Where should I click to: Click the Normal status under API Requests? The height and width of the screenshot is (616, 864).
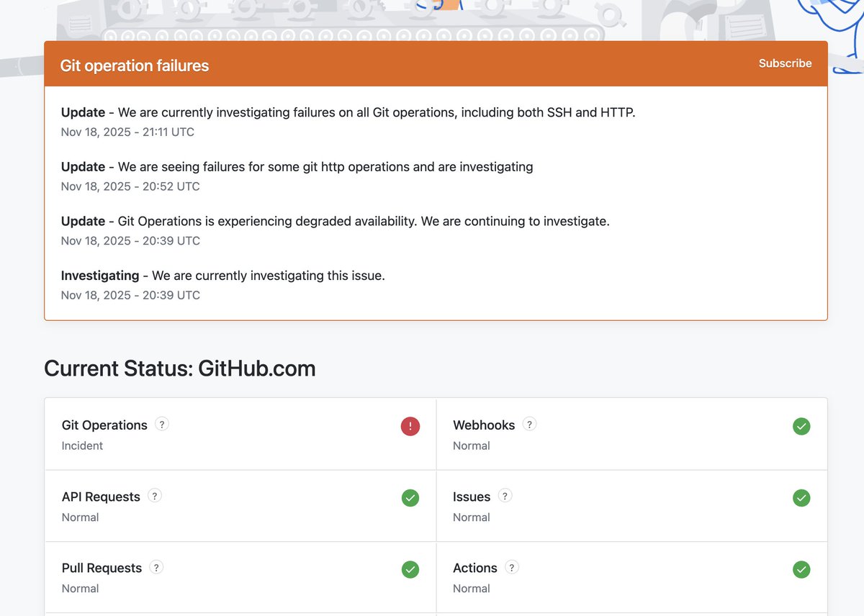click(80, 517)
